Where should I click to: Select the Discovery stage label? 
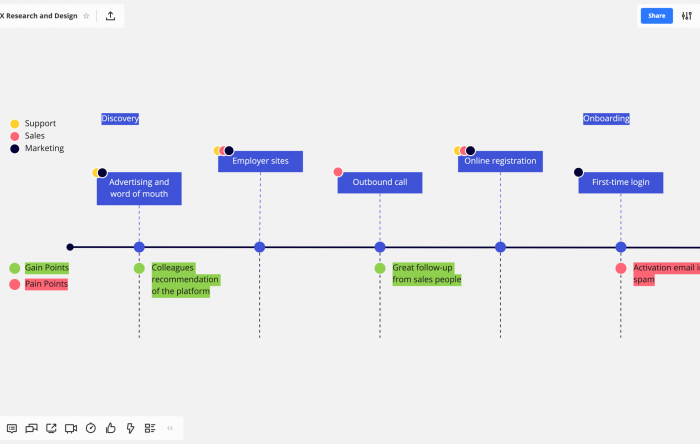click(120, 119)
